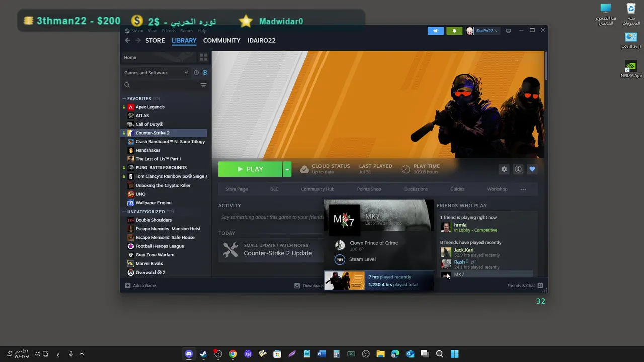Image resolution: width=644 pixels, height=362 pixels.
Task: Click the forward navigation arrow
Action: click(x=138, y=40)
